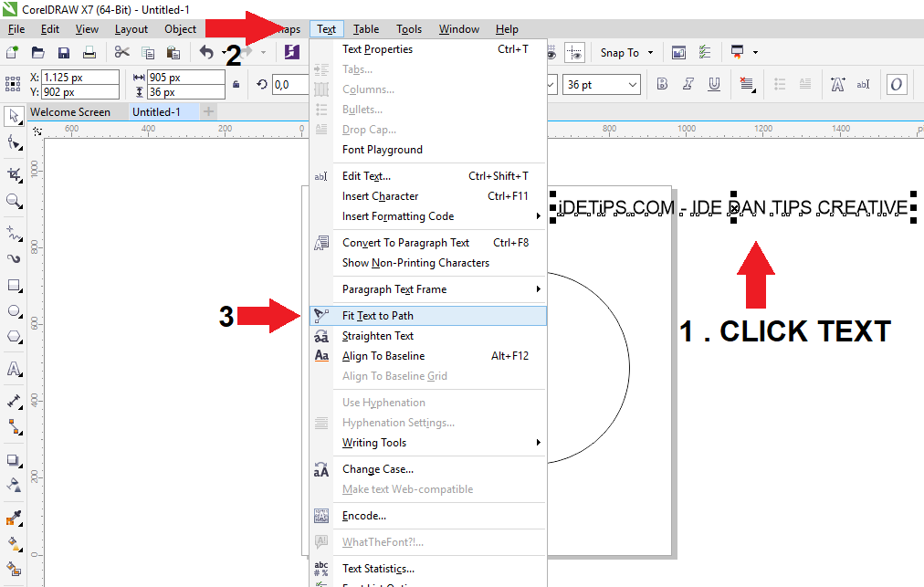This screenshot has height=587, width=924.
Task: Select the Freehand drawing tool
Action: 13,235
